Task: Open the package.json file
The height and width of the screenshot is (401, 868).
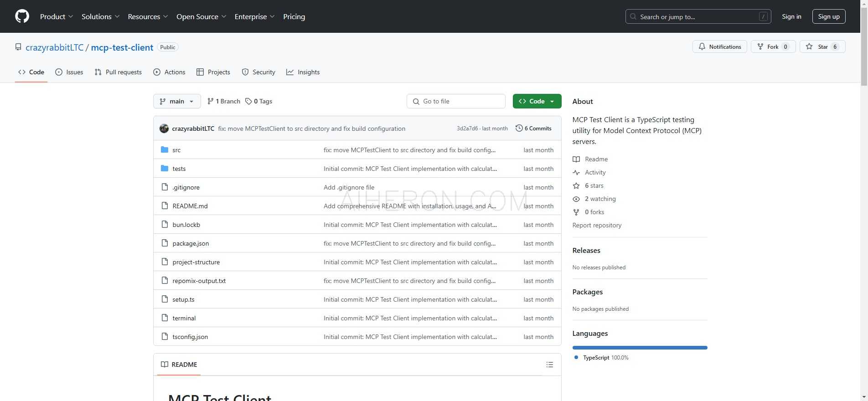Action: click(191, 243)
